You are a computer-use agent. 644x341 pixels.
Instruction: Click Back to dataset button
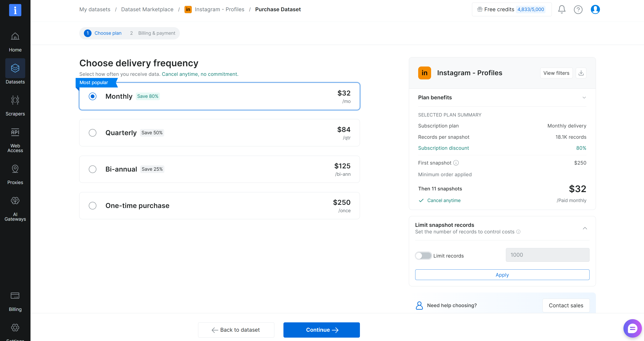pyautogui.click(x=236, y=330)
